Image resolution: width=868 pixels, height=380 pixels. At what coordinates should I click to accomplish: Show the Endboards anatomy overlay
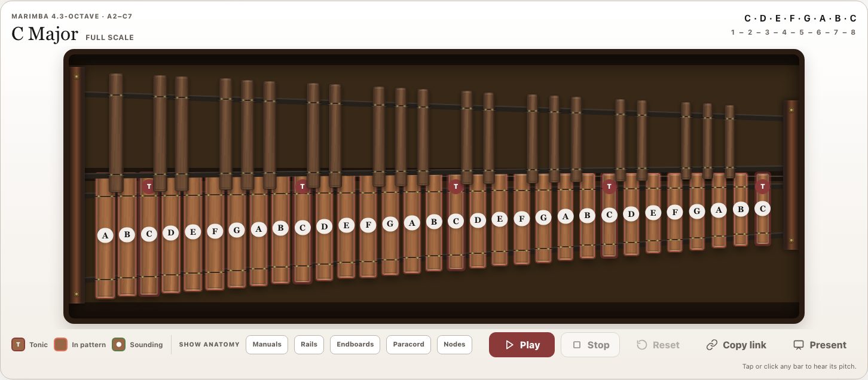[355, 344]
